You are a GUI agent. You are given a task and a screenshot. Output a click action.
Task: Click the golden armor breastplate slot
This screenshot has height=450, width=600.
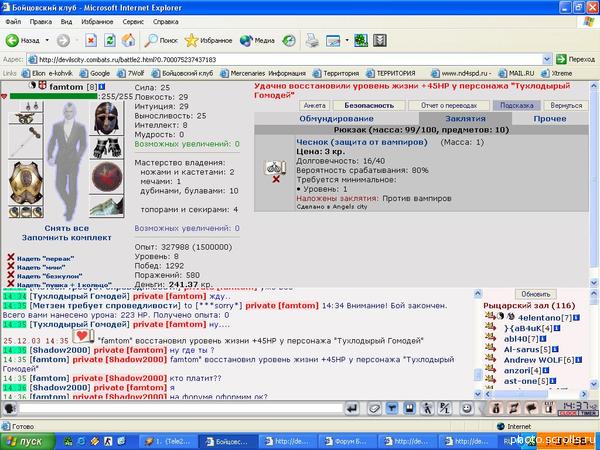pyautogui.click(x=26, y=183)
